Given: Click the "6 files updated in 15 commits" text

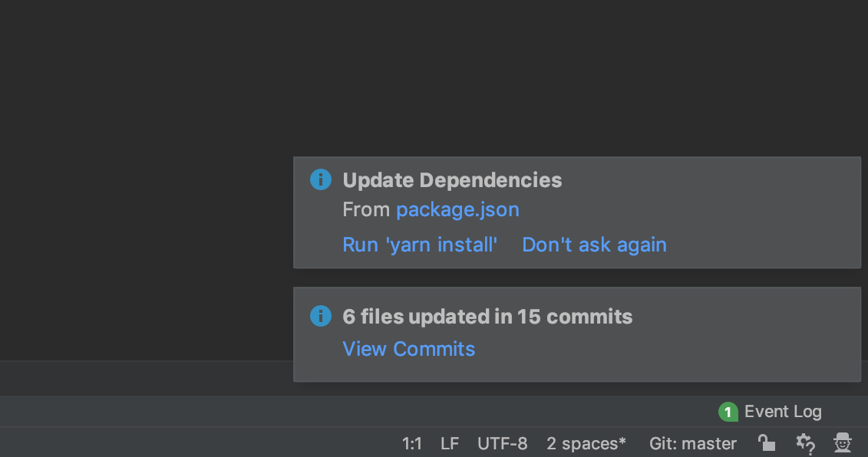Looking at the screenshot, I should (x=487, y=316).
